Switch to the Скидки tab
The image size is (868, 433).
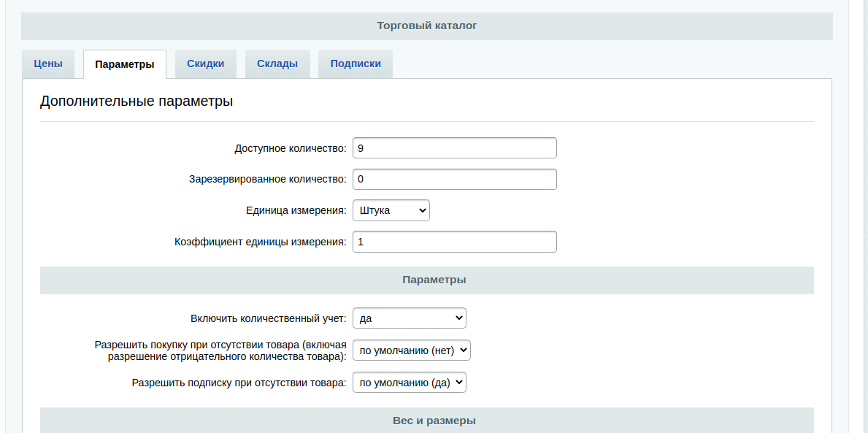pyautogui.click(x=205, y=64)
